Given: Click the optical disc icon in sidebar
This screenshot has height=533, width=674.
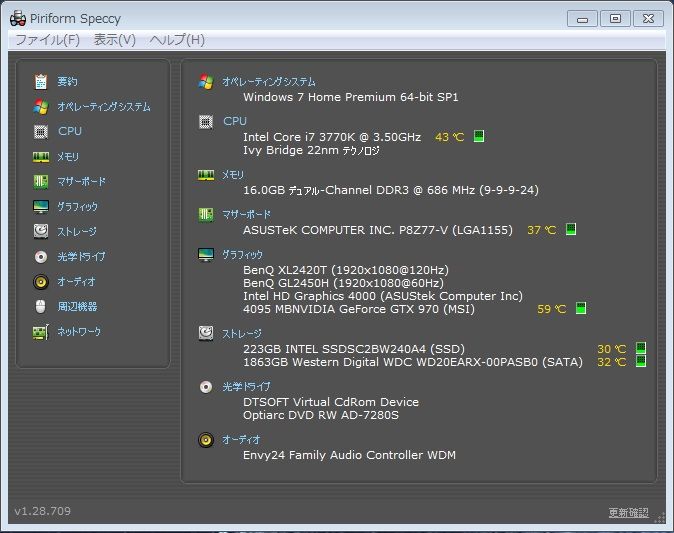Looking at the screenshot, I should coord(41,257).
